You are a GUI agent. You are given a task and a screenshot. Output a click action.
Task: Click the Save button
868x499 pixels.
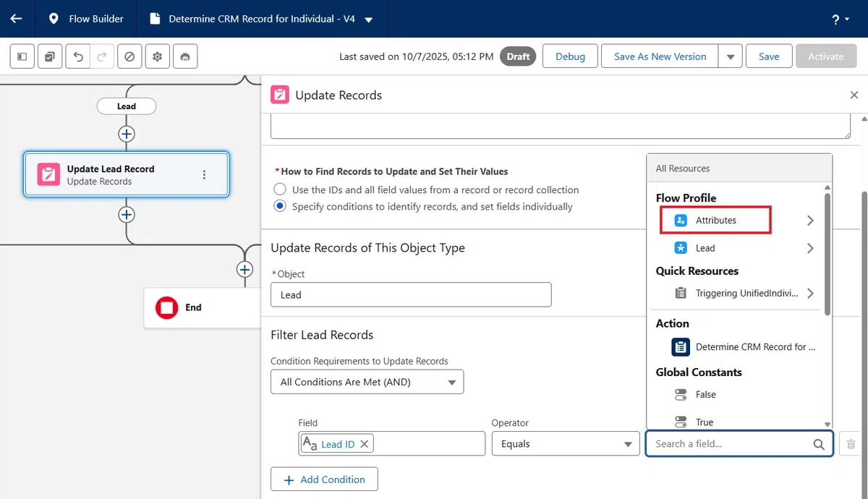(x=769, y=56)
